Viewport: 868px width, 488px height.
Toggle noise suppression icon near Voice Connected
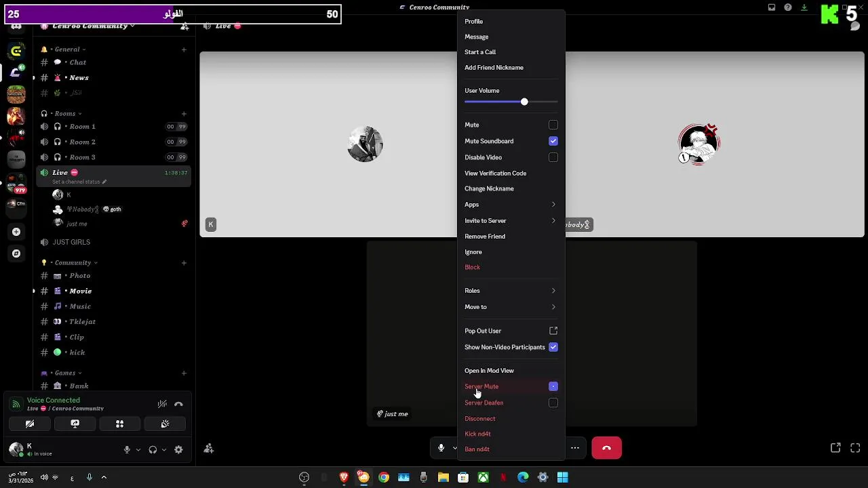point(162,404)
